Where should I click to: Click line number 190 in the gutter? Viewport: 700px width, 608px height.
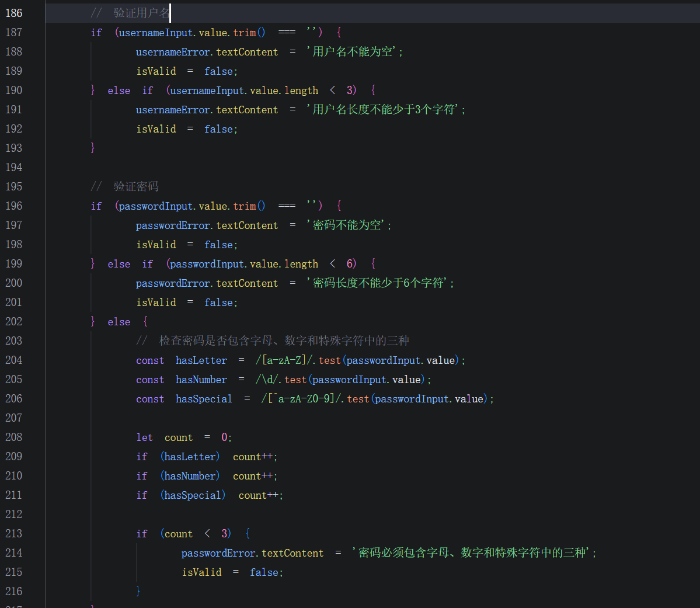click(x=14, y=91)
